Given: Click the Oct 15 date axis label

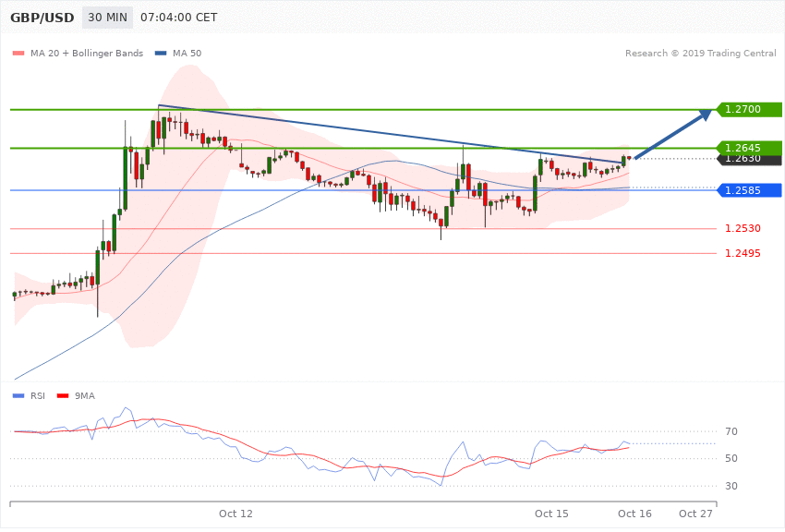Looking at the screenshot, I should (x=551, y=514).
